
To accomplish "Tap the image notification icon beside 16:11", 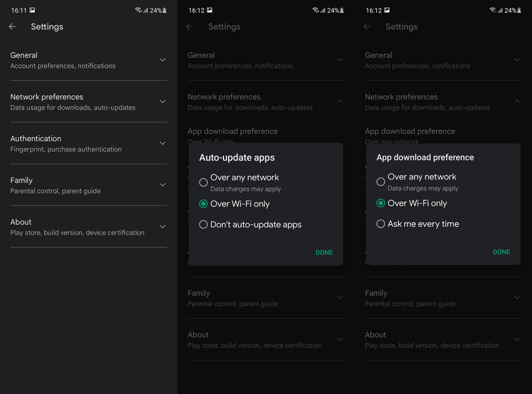I will [x=32, y=10].
